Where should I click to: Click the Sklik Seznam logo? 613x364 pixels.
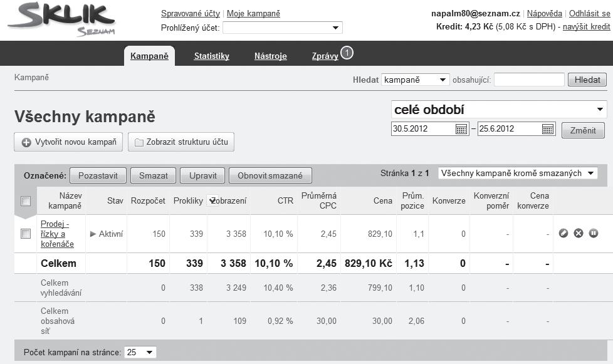pos(61,19)
